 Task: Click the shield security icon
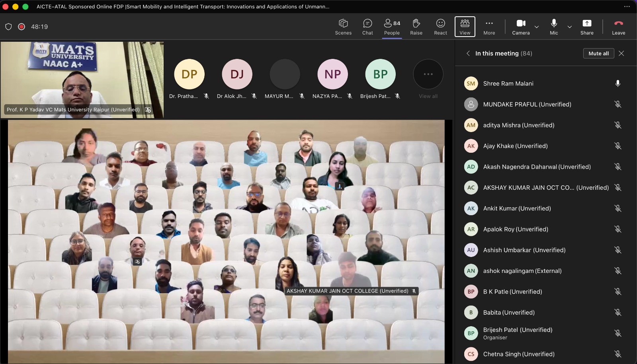coord(8,27)
